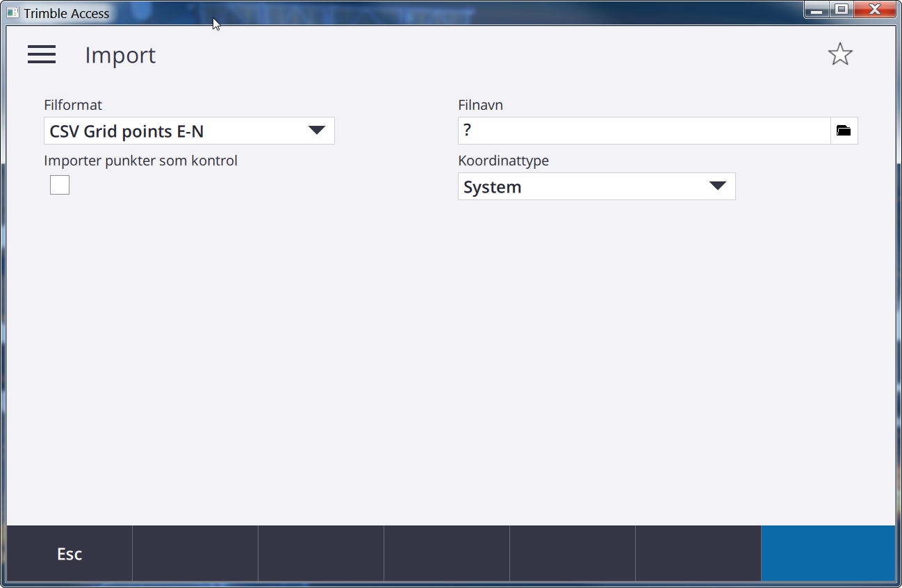Click the Koordinattype label
The image size is (902, 588).
pos(503,161)
